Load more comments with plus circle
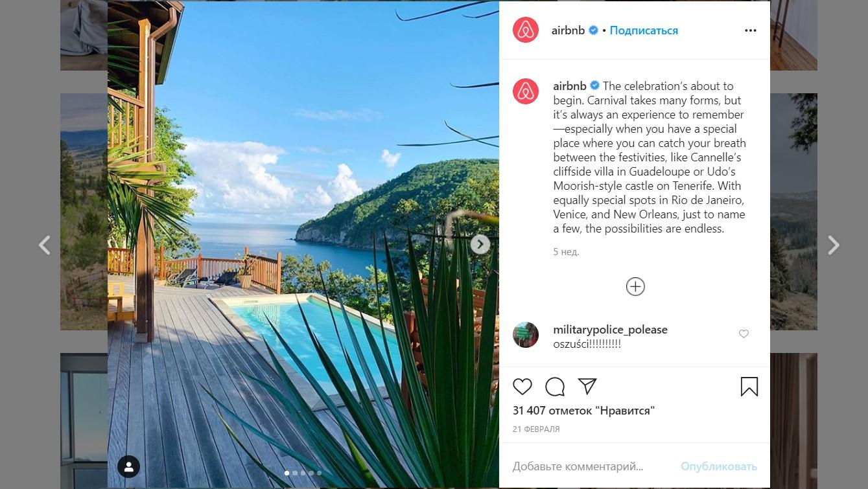This screenshot has height=489, width=868. (635, 286)
